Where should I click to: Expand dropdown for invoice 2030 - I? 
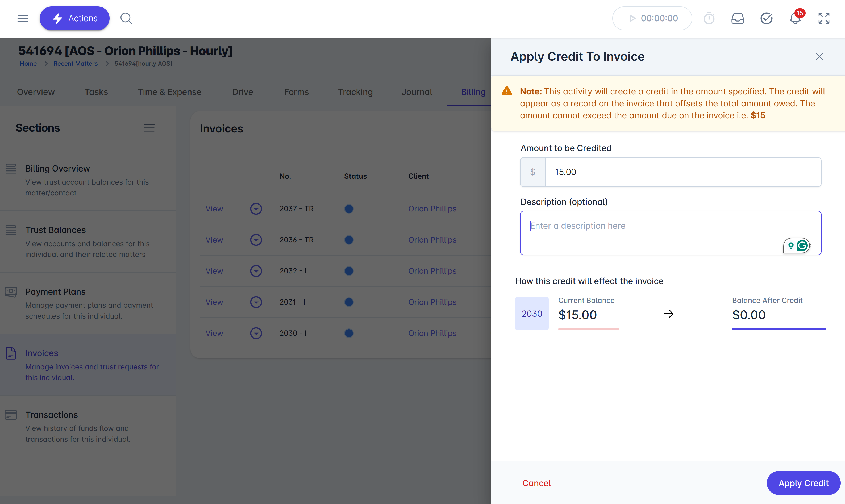tap(256, 333)
